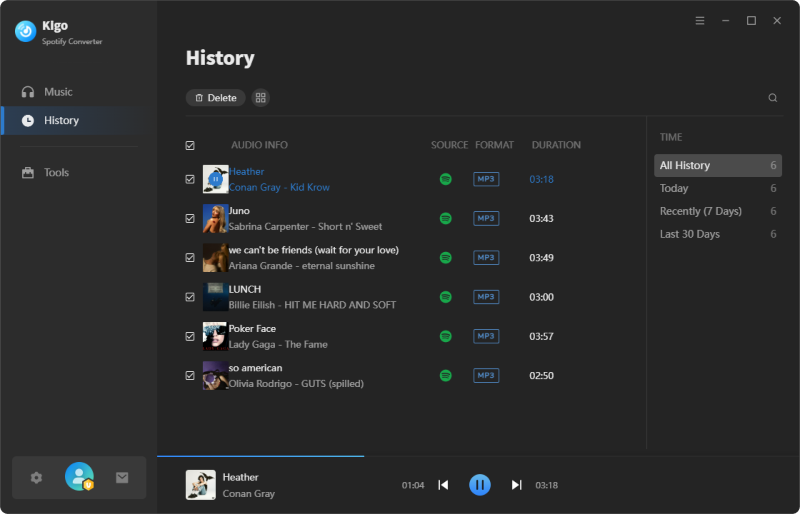800x514 pixels.
Task: Uncheck the Juno track checkbox
Action: click(190, 218)
